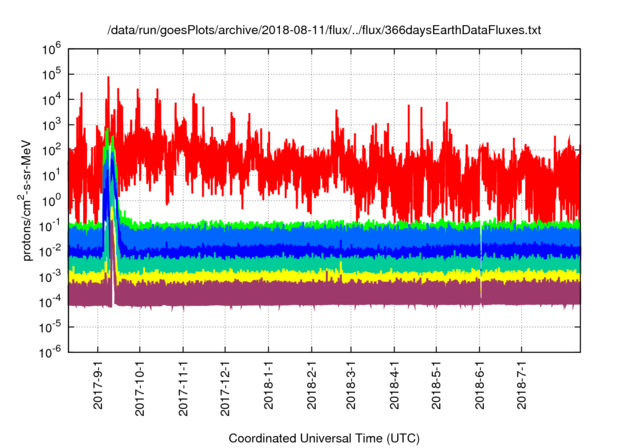Click the 10^-2 y-axis tick label
Image resolution: width=640 pixels, height=448 pixels.
[50, 251]
